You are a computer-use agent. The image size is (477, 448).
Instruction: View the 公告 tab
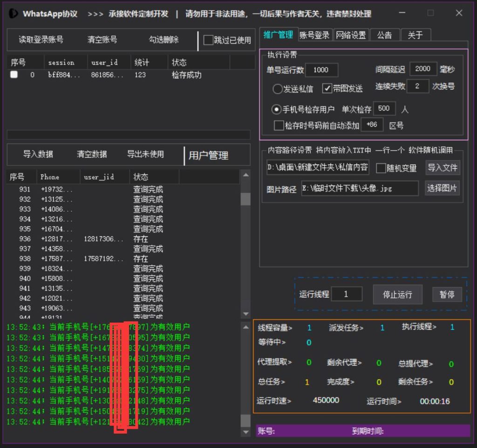pos(385,34)
